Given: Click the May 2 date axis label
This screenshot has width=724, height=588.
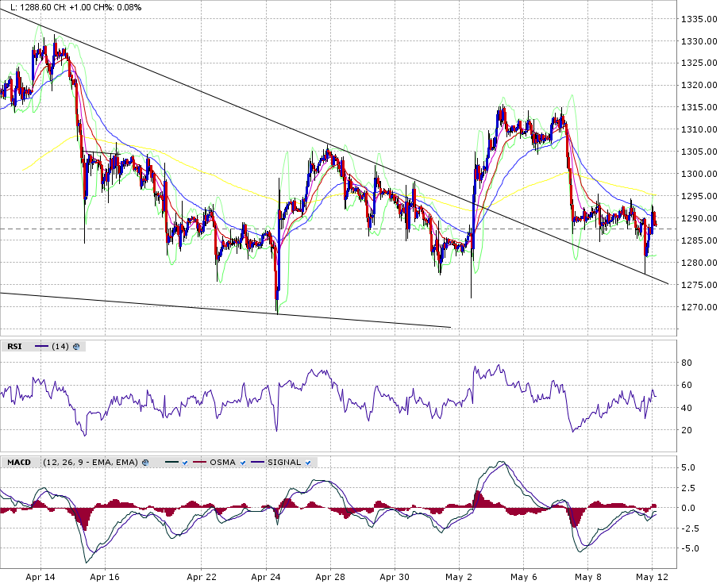Looking at the screenshot, I should click(459, 577).
